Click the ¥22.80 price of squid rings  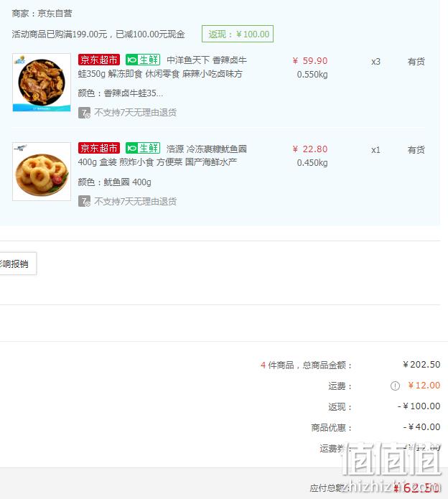(x=310, y=149)
